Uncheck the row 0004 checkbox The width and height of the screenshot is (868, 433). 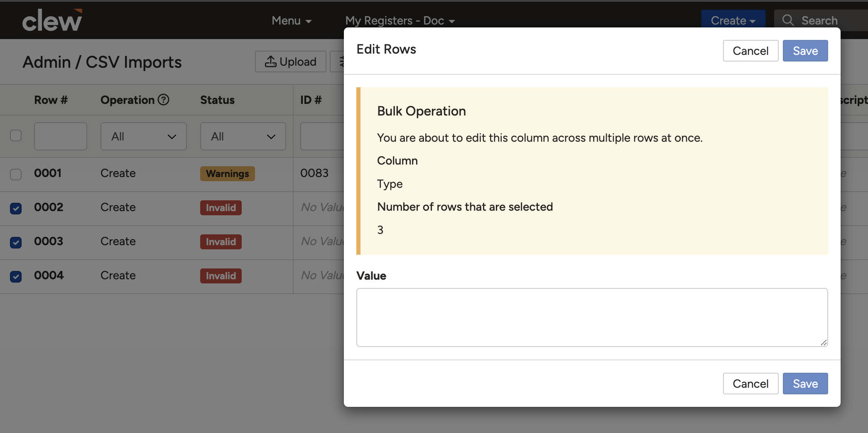[x=16, y=276]
